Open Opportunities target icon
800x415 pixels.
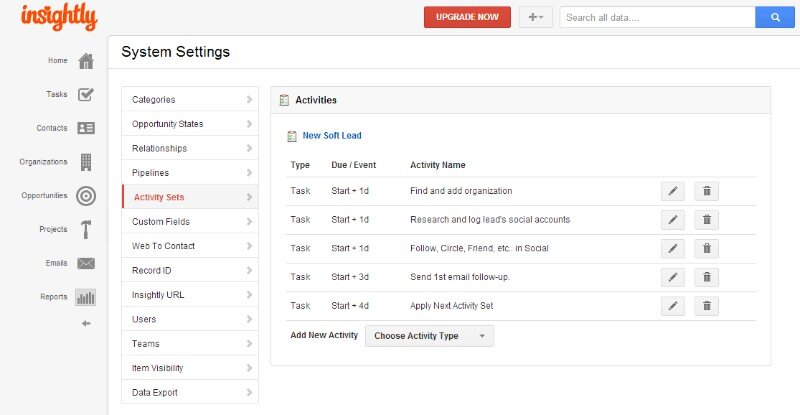point(86,196)
